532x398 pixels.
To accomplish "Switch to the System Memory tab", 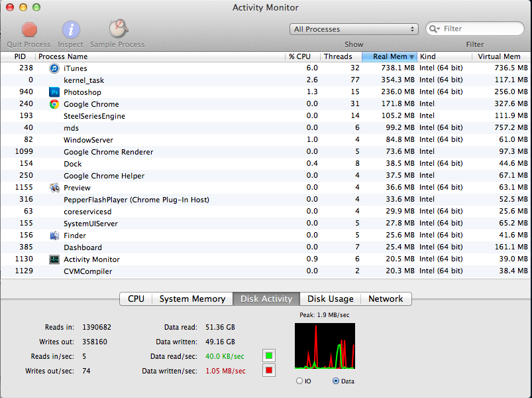I will coord(192,299).
